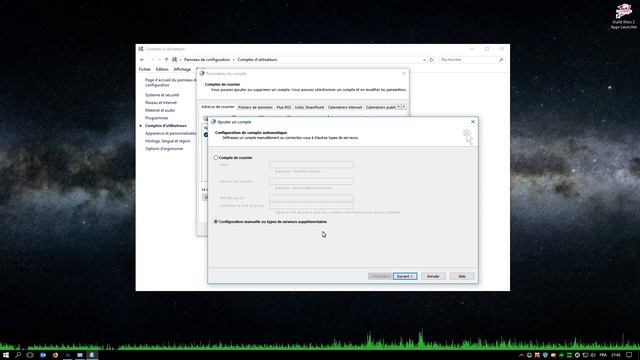Click the volume speaker icon in system tray
The image size is (640, 360).
[x=593, y=355]
